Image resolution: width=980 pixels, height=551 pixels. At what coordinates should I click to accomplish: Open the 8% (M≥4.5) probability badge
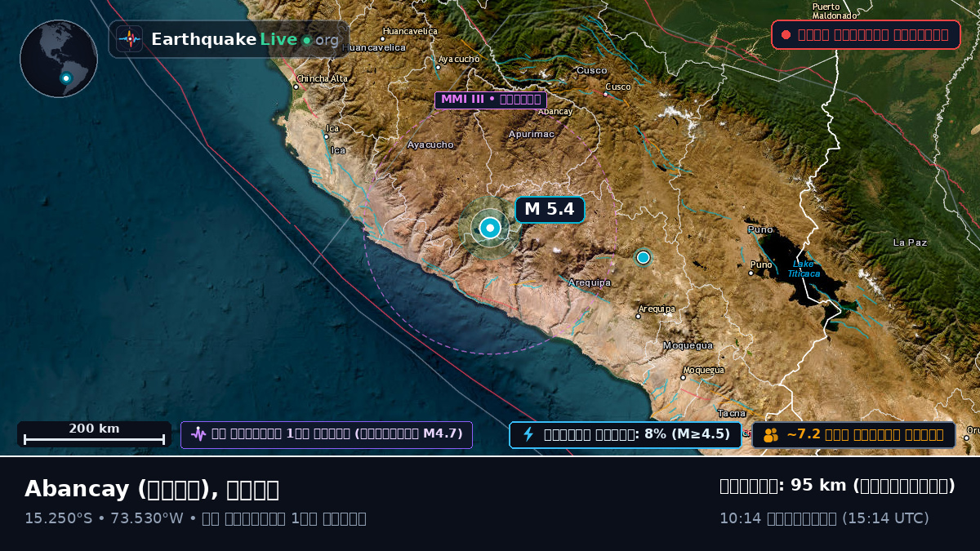[x=626, y=434]
